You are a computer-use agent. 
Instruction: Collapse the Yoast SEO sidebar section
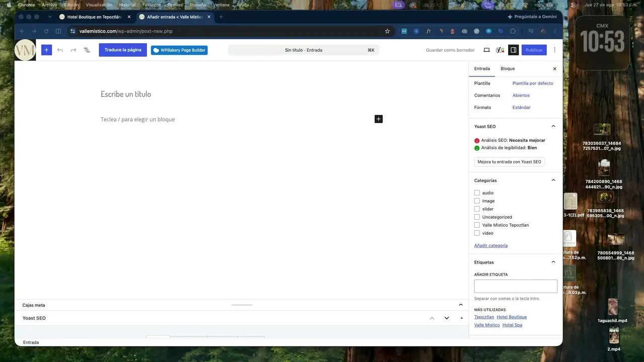coord(553,126)
